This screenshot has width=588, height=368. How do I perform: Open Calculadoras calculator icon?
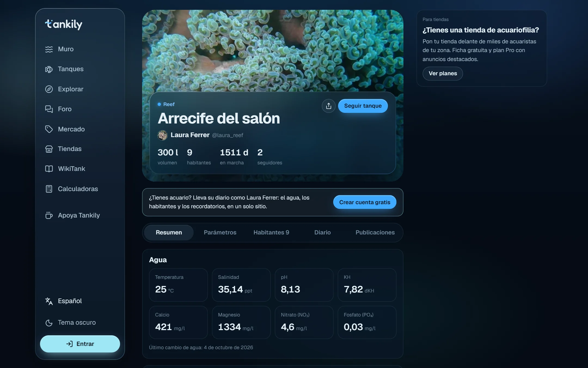pos(49,189)
